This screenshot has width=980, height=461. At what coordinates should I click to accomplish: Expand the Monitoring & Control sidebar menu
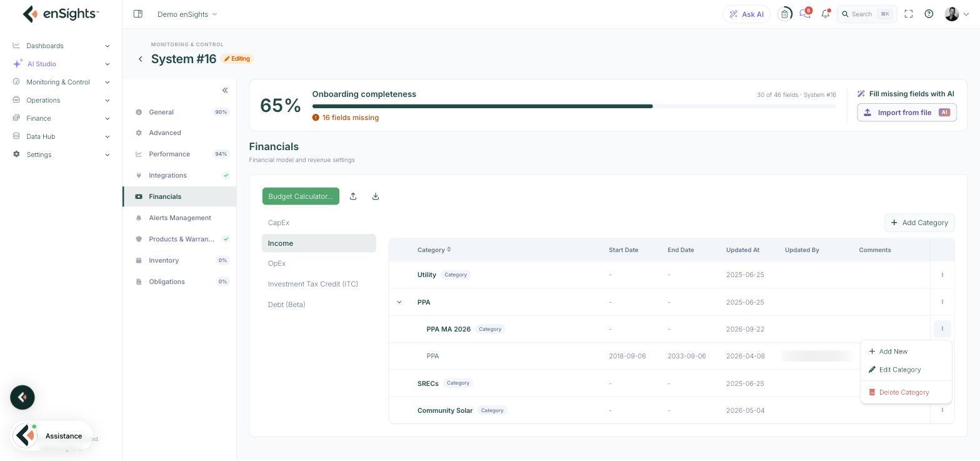pyautogui.click(x=61, y=82)
